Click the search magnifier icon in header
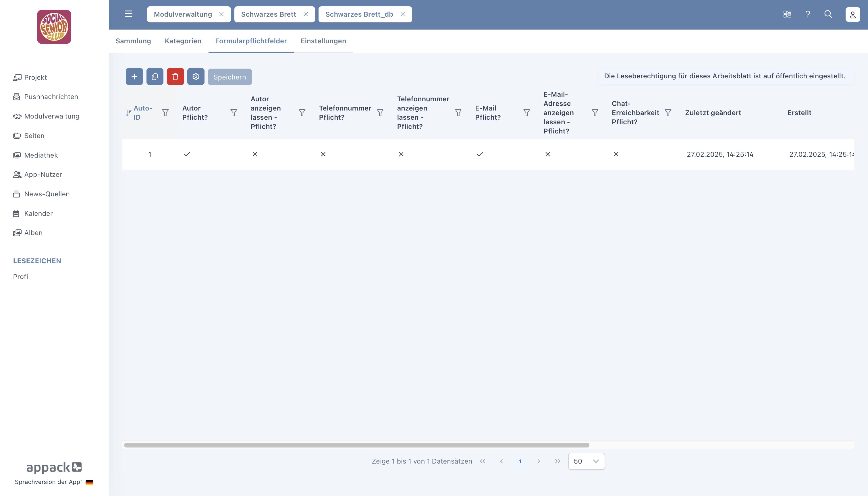 click(x=828, y=14)
